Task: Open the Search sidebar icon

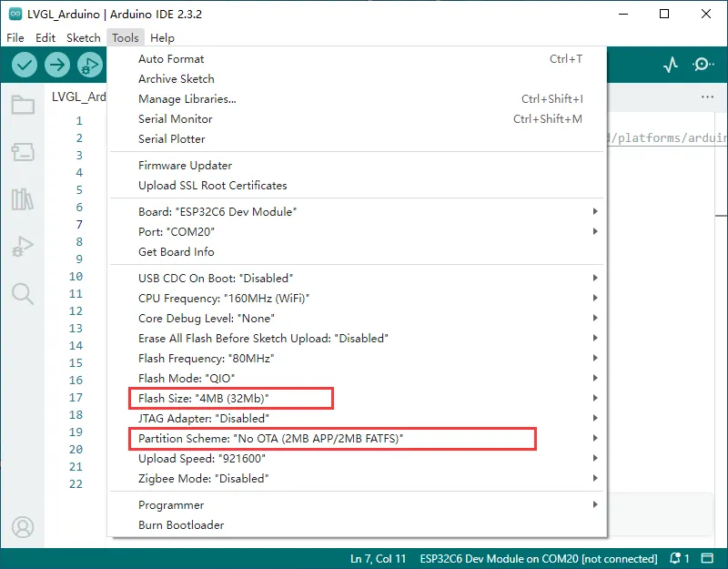Action: [x=23, y=293]
